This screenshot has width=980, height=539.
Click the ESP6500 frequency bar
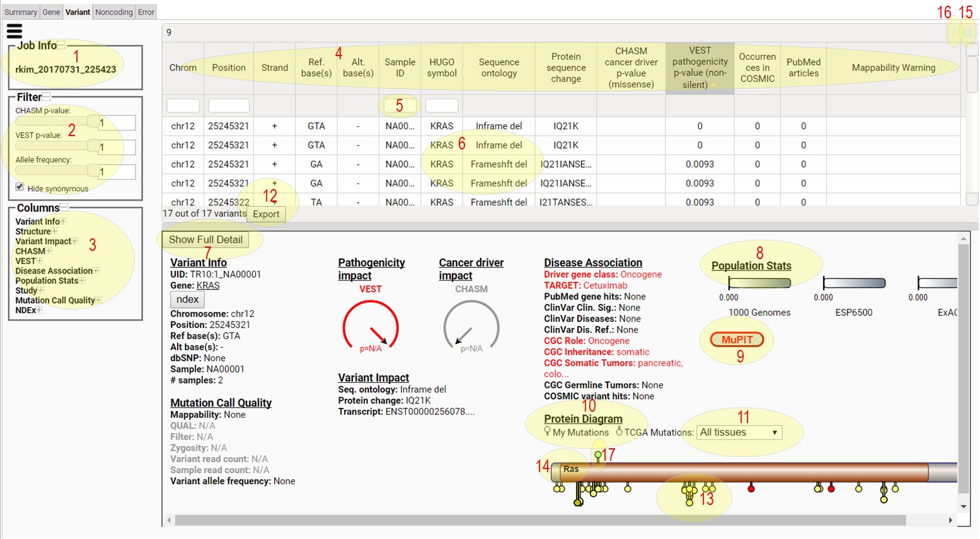(x=854, y=283)
